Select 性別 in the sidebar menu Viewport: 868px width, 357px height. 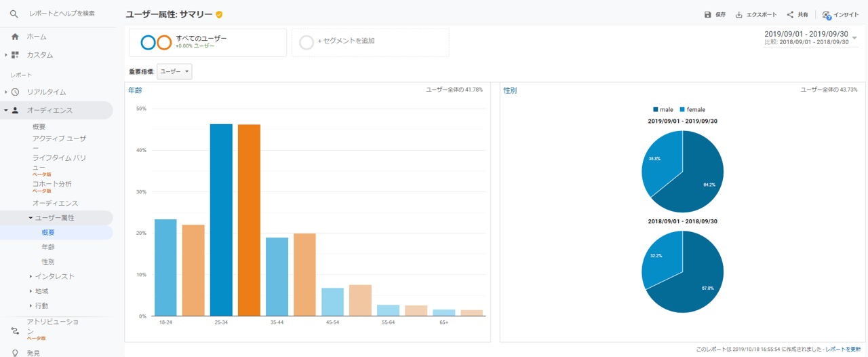[48, 261]
